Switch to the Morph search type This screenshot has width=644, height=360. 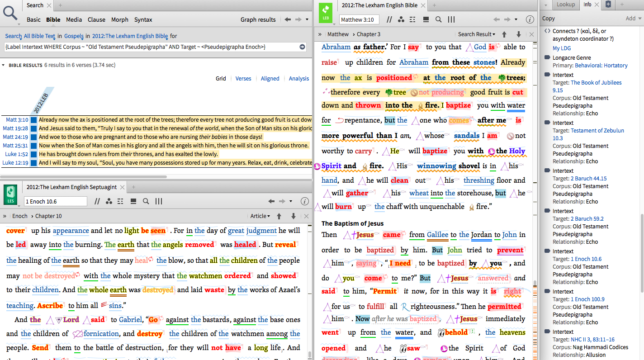(x=119, y=19)
